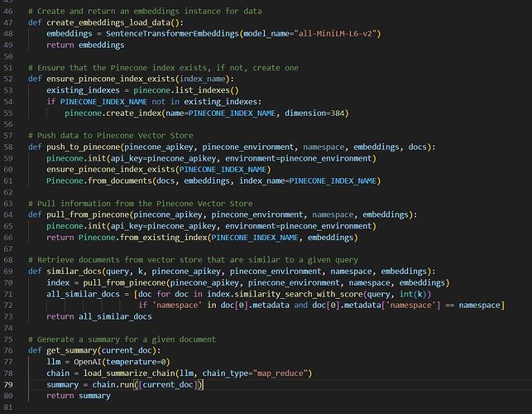
Task: Click 'not in' keywords on line 54
Action: coord(165,102)
